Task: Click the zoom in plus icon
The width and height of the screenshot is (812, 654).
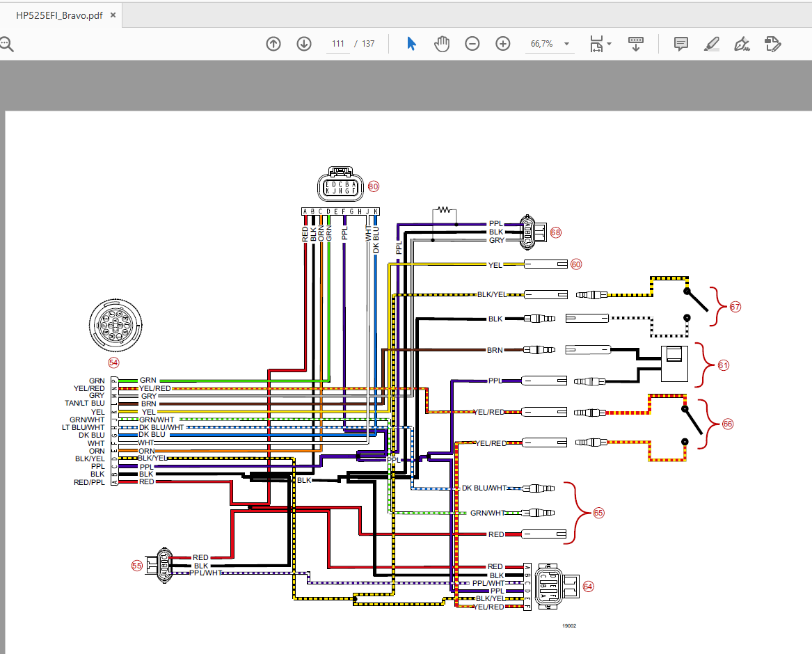Action: (x=503, y=44)
